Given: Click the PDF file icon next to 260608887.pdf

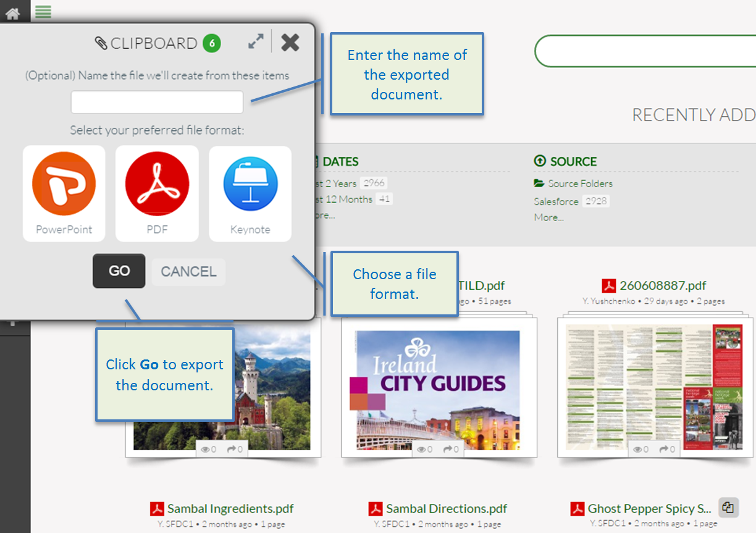Looking at the screenshot, I should 608,285.
